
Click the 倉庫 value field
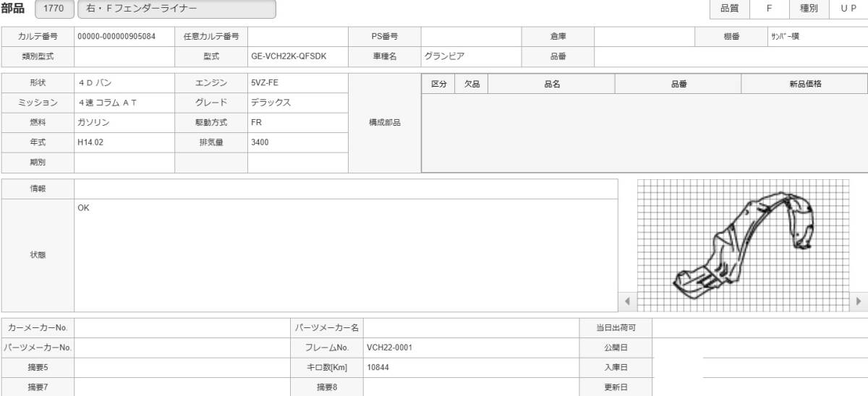[x=644, y=36]
